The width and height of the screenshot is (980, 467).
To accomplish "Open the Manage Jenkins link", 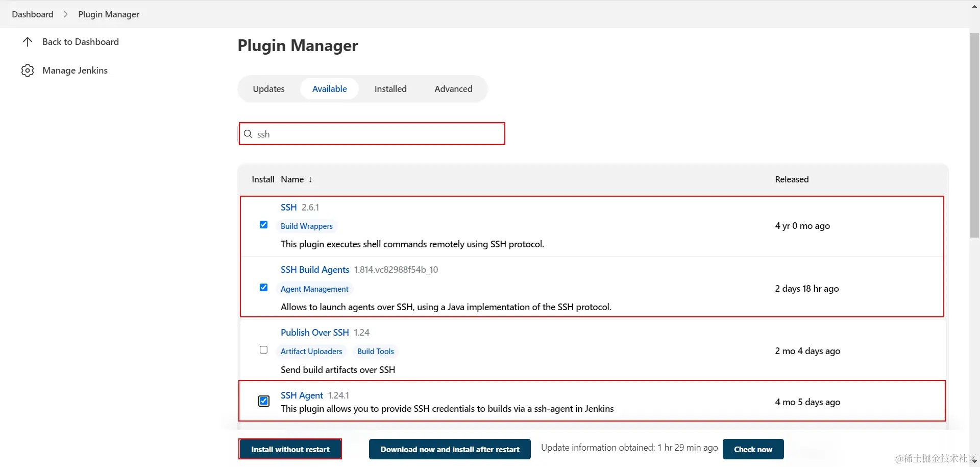I will tap(75, 71).
